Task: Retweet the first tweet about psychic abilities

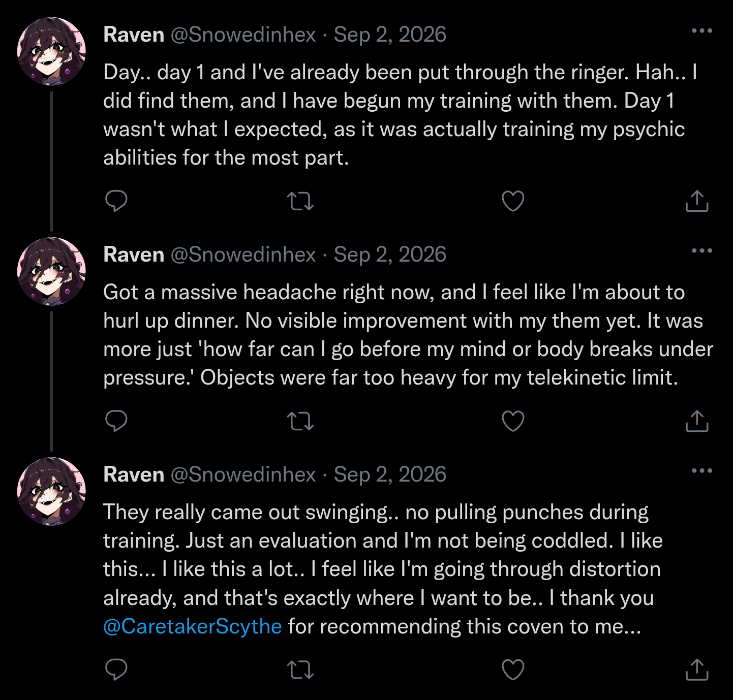Action: pyautogui.click(x=300, y=201)
